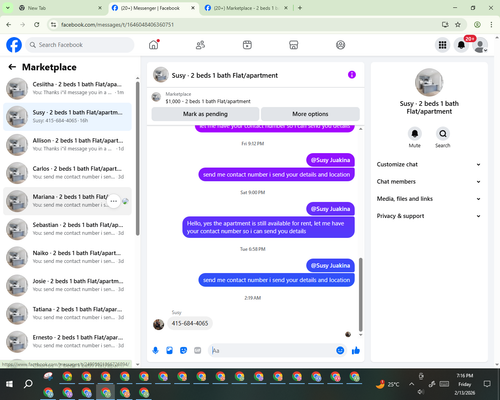Expand Customize chat section
Image resolution: width=500 pixels, height=400 pixels.
(x=429, y=164)
